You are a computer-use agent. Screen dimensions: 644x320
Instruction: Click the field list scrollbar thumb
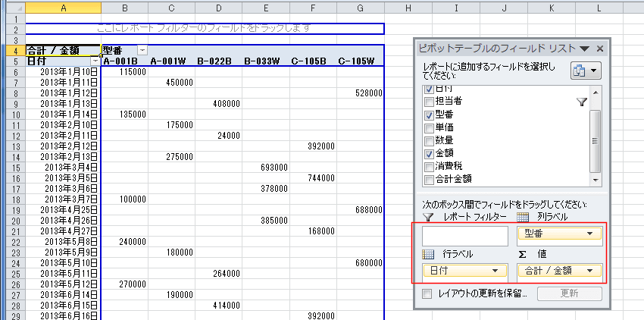[595, 141]
